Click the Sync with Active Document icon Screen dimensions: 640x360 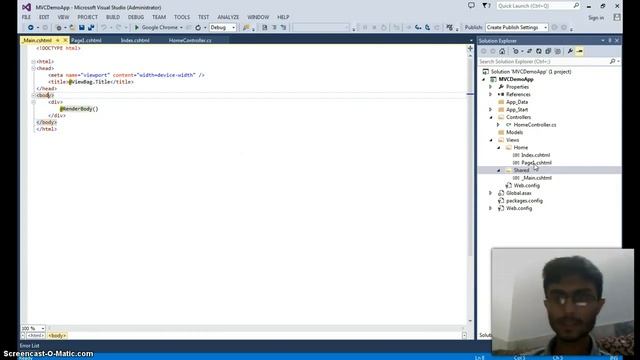tap(529, 51)
